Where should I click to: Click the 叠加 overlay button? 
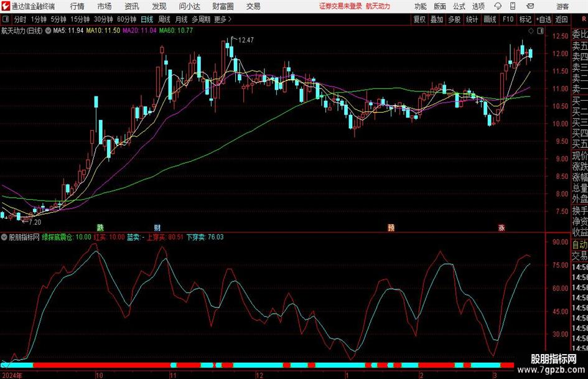[437, 19]
